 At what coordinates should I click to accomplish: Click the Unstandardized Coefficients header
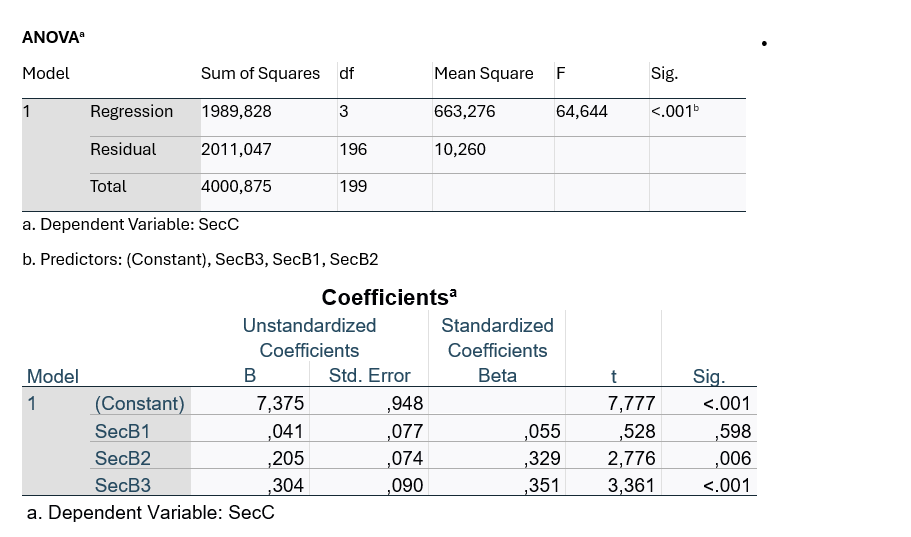309,338
